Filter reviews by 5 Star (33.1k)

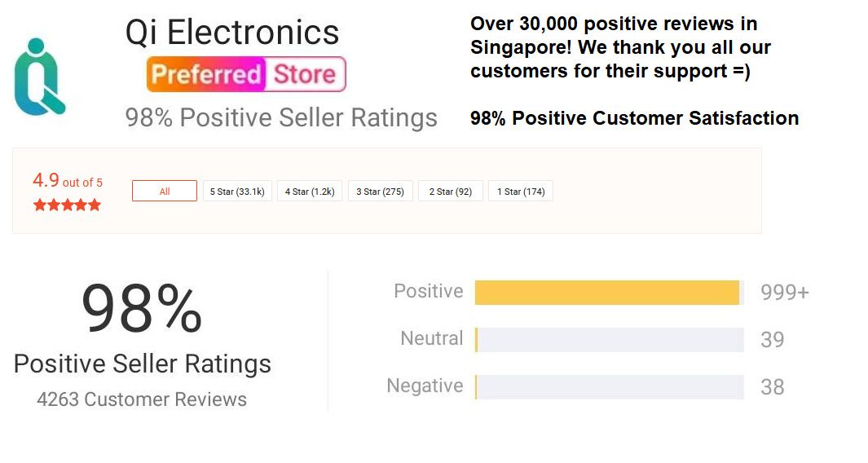(x=237, y=192)
